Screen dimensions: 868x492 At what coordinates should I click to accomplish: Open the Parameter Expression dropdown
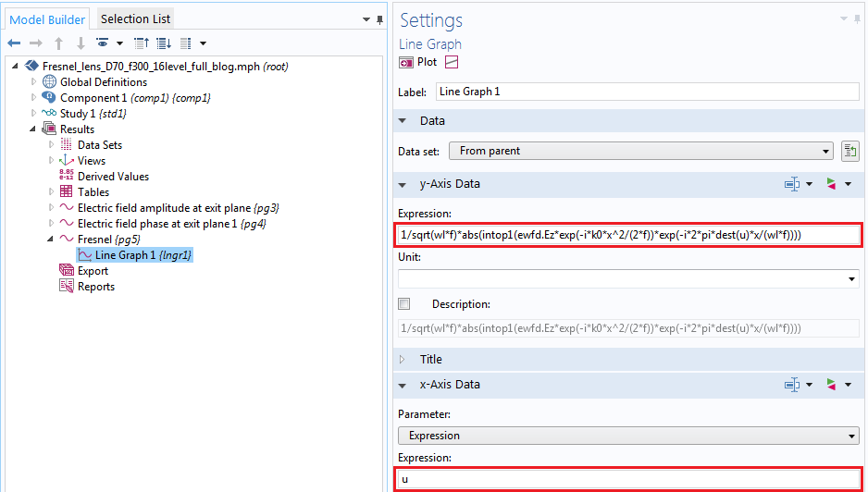629,436
